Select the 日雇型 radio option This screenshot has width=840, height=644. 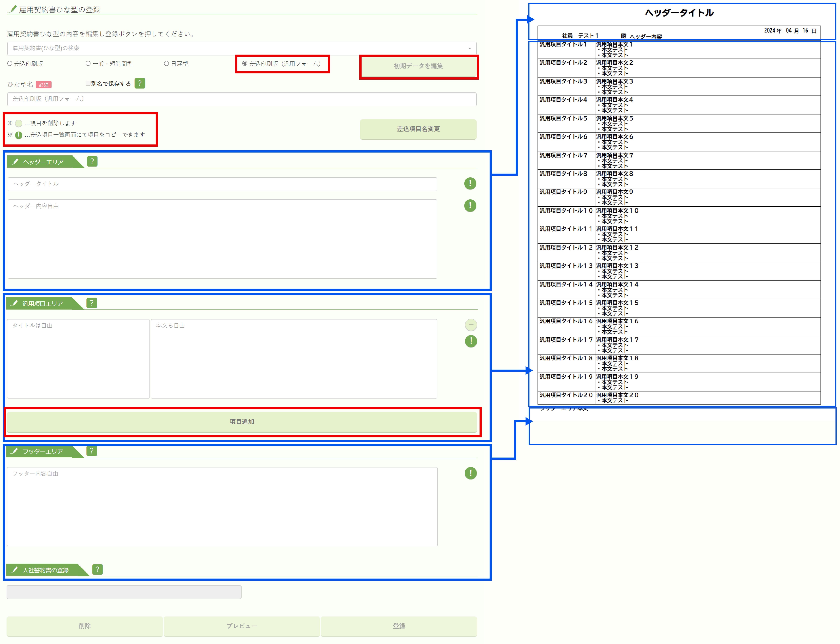tap(166, 64)
